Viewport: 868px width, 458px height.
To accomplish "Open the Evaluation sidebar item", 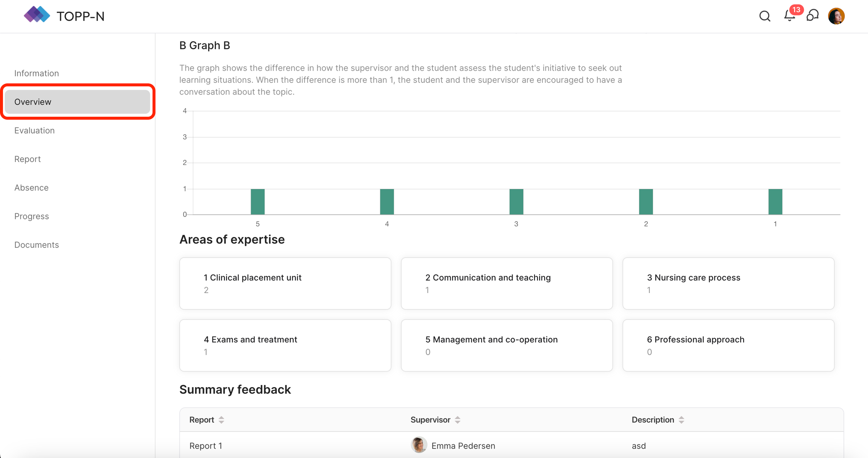I will tap(34, 130).
